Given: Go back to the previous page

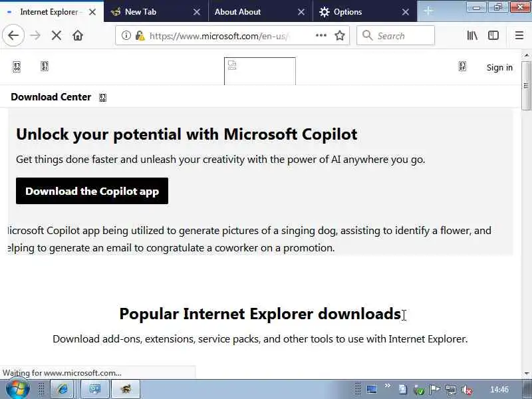Looking at the screenshot, I should click(x=13, y=35).
